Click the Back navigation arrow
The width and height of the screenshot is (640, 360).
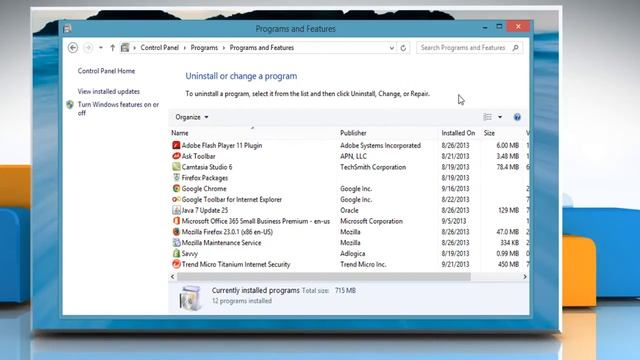pos(73,48)
